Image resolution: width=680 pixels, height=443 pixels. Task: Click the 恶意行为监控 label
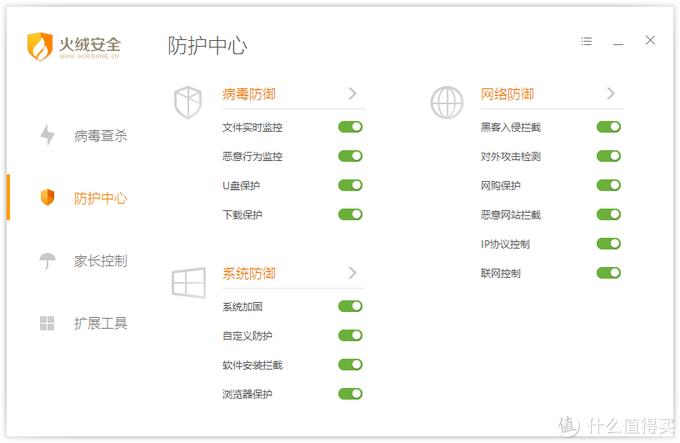click(x=252, y=156)
